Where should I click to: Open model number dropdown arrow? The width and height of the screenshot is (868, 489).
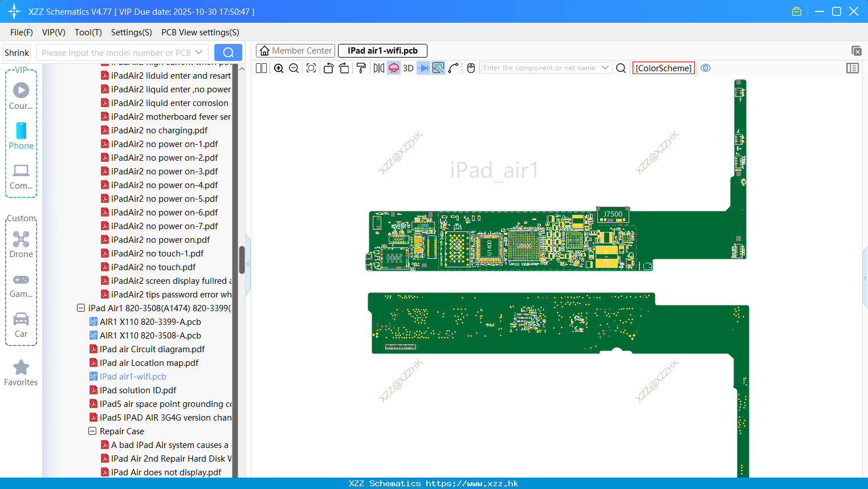(x=199, y=52)
